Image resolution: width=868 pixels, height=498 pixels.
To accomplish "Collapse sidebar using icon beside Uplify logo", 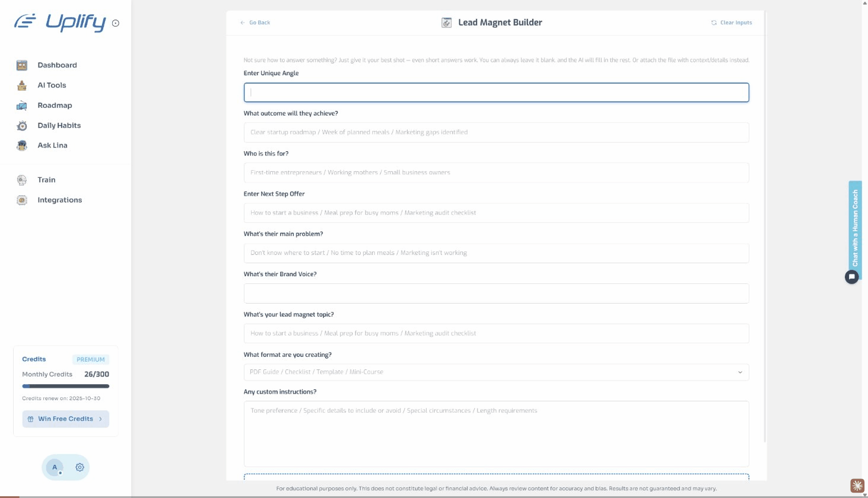I will (x=116, y=24).
